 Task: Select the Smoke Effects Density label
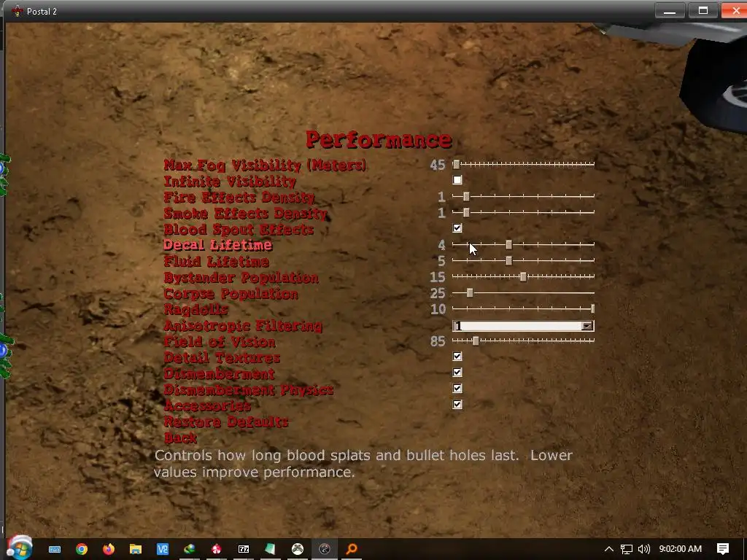(x=246, y=214)
